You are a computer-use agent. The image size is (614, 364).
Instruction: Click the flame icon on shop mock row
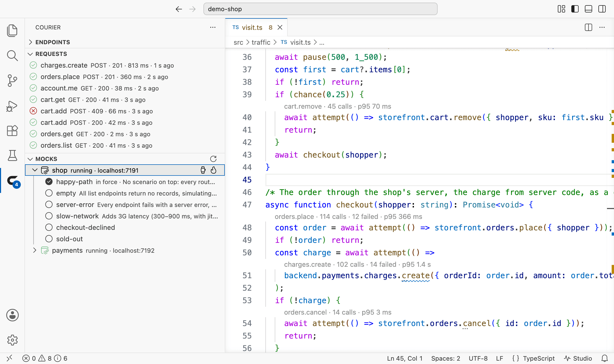pos(214,170)
